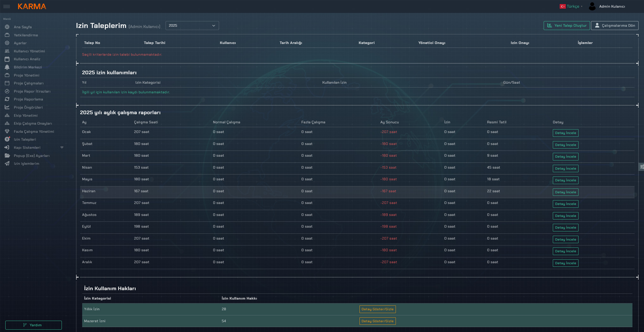Click the Proje Öngörüleri chart icon
This screenshot has height=332, width=644.
click(x=7, y=107)
